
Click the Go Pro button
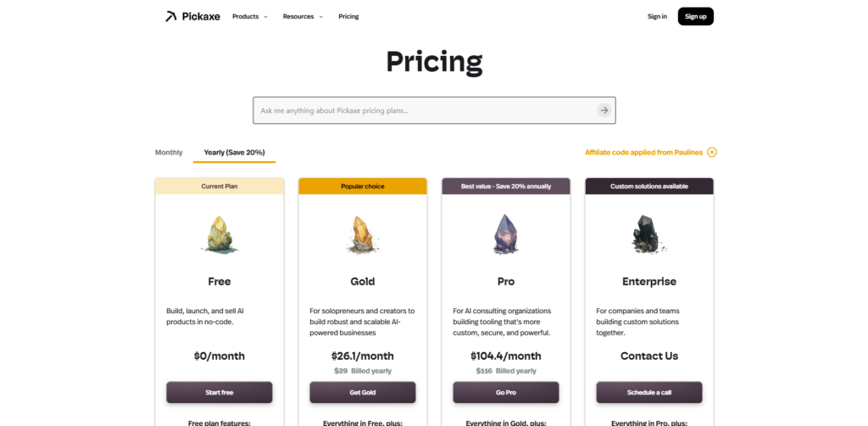coord(506,392)
